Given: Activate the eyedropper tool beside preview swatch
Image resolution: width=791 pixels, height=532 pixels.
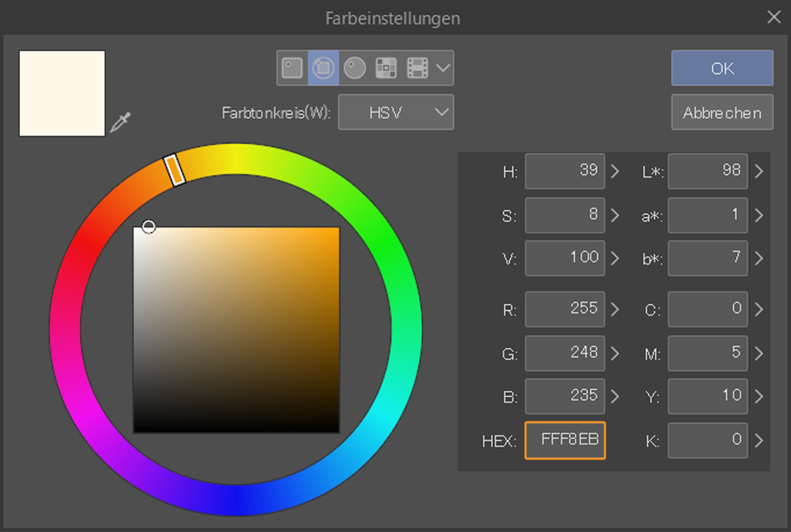Looking at the screenshot, I should pos(120,123).
